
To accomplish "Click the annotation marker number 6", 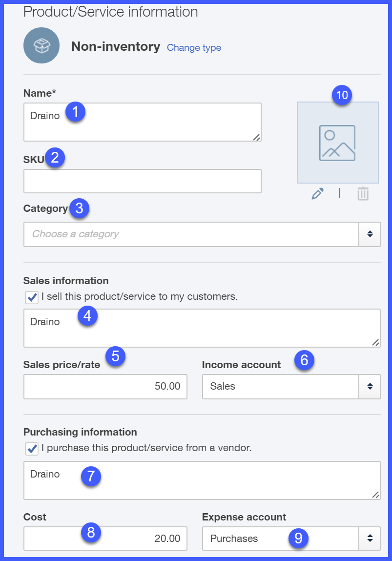I will click(x=304, y=360).
